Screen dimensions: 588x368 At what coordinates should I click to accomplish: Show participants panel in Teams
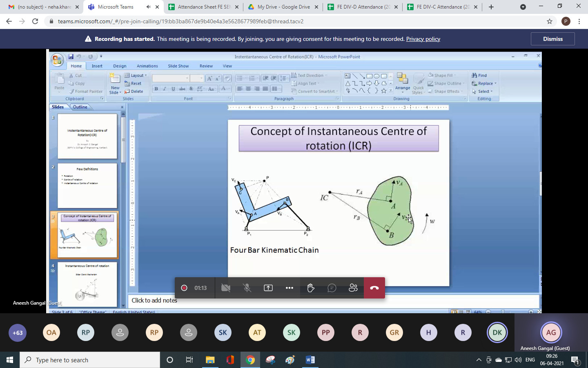[353, 288]
